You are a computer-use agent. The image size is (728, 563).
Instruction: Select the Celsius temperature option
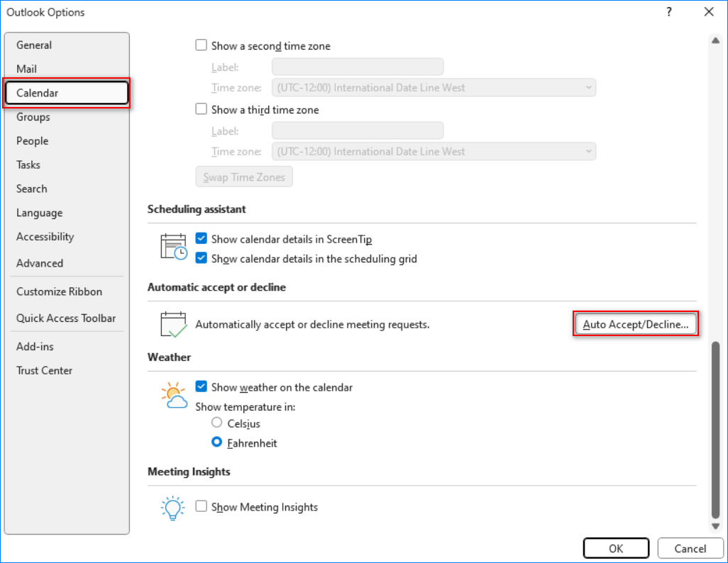tap(216, 423)
